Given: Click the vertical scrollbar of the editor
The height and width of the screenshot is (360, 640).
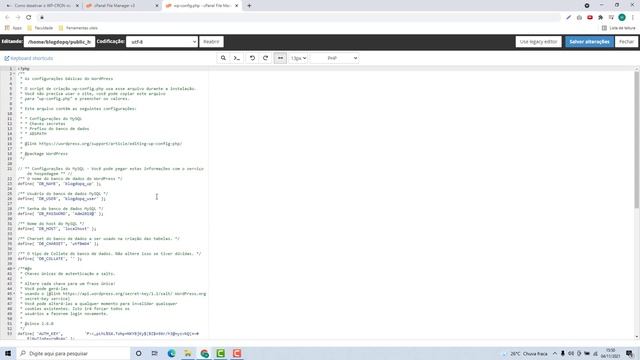Looking at the screenshot, I should (x=637, y=139).
